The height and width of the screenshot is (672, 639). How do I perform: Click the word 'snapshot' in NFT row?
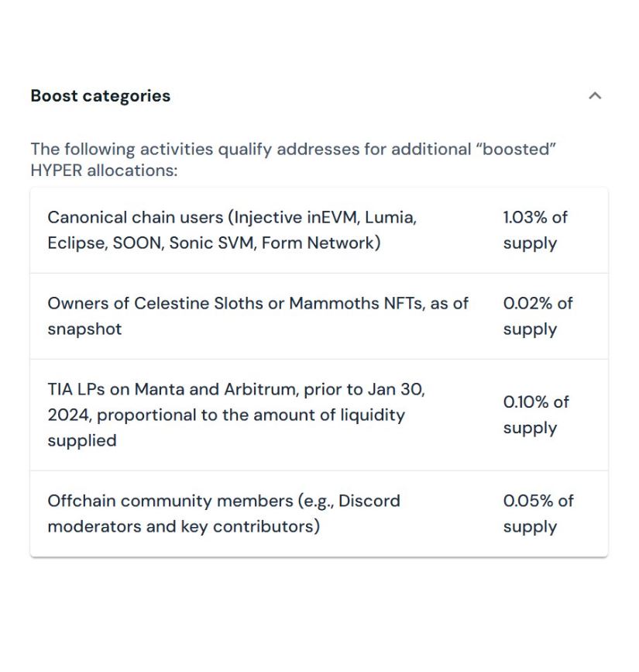84,329
